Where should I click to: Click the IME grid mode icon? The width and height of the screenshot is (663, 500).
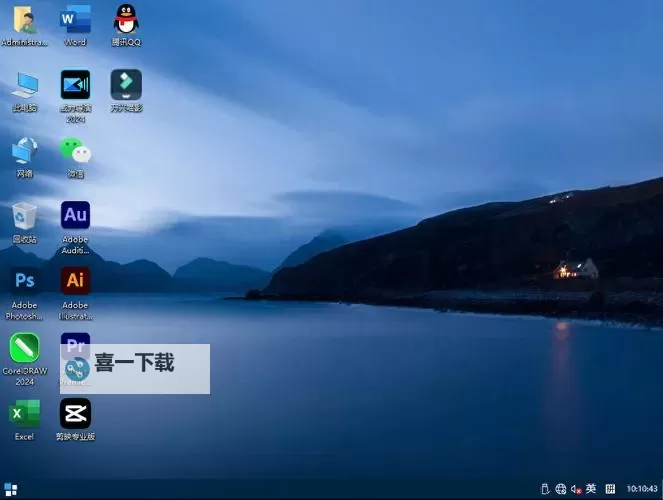click(x=610, y=489)
